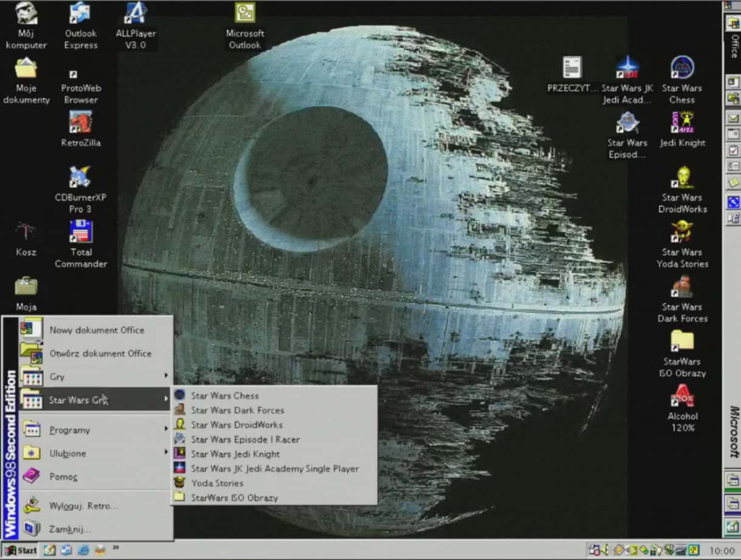Choose Zamknij... in Start menu
This screenshot has width=741, height=560.
tap(96, 529)
